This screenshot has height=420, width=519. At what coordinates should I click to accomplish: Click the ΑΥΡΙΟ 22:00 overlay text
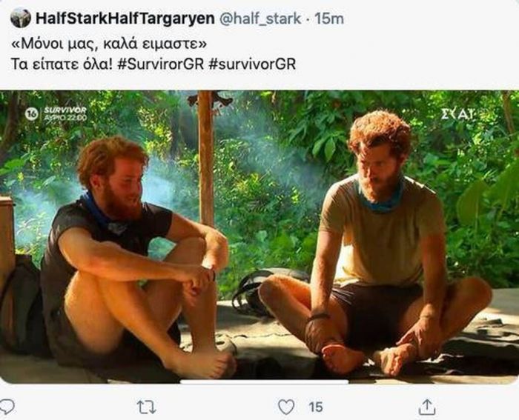65,118
